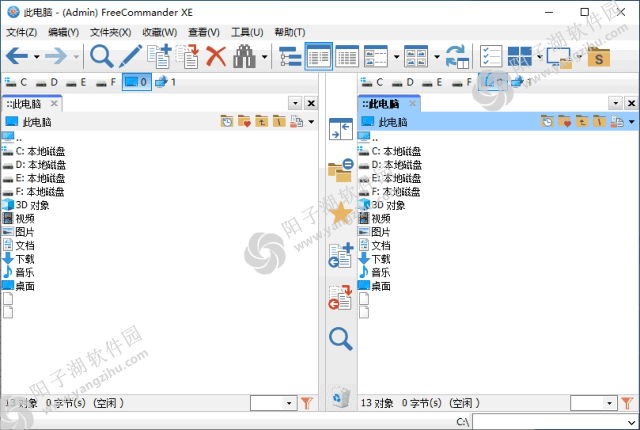Select drive C in right drive bar
640x430 pixels.
click(x=372, y=82)
